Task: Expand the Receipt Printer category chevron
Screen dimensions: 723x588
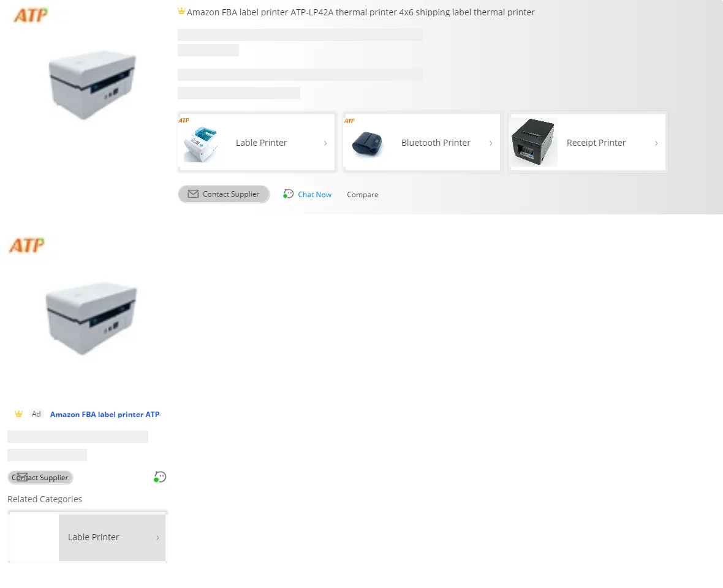Action: pyautogui.click(x=656, y=143)
